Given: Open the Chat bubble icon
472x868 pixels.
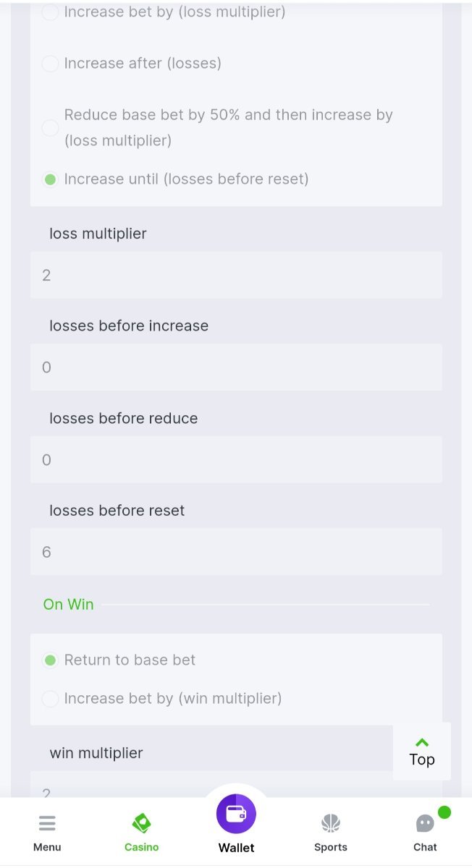Looking at the screenshot, I should [425, 823].
